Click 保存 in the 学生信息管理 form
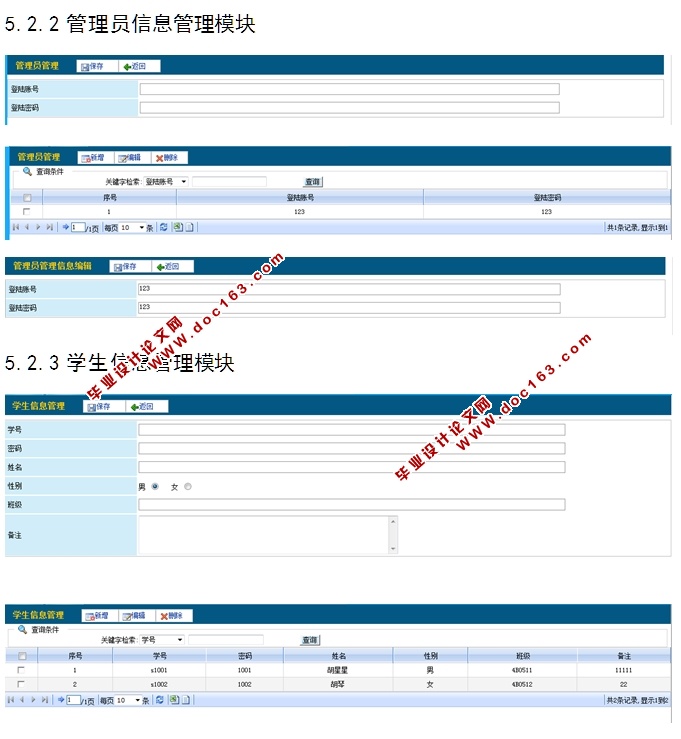 tap(105, 407)
